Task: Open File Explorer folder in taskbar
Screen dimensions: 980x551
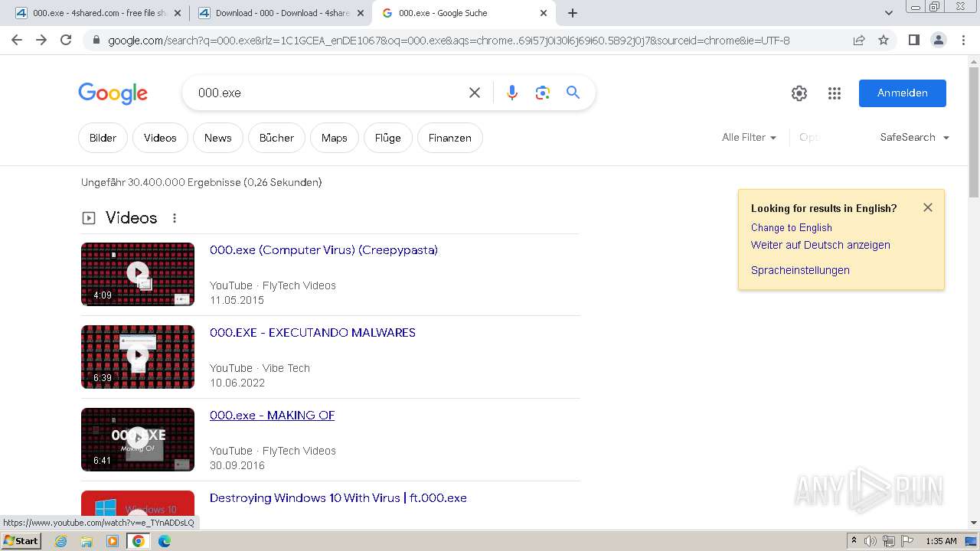Action: (x=87, y=541)
